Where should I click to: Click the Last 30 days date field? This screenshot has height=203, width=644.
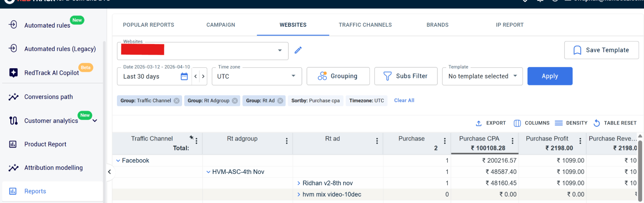click(x=141, y=76)
